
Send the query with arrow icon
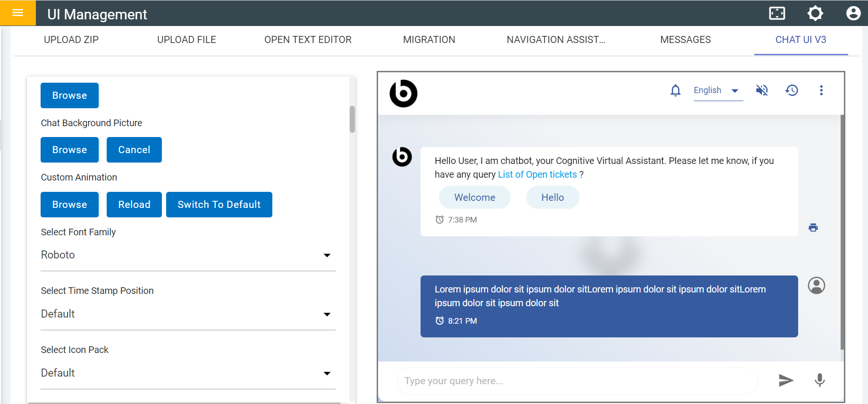[x=785, y=380]
